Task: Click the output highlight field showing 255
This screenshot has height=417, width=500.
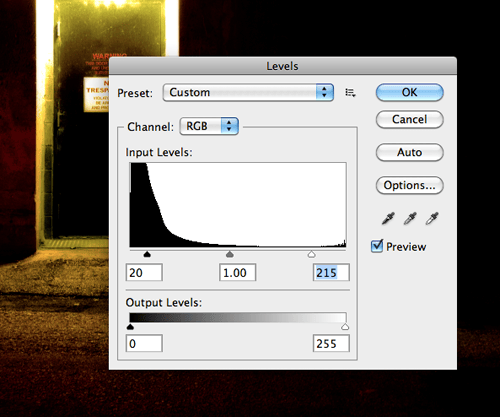Action: tap(331, 343)
